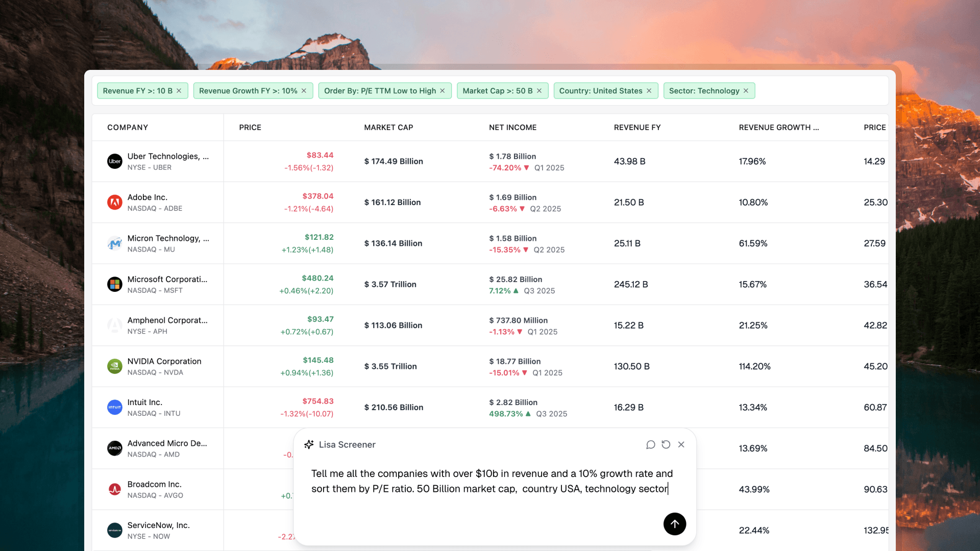Click Microsoft's $3.57 Trillion market cap
The width and height of the screenshot is (980, 551).
(390, 284)
